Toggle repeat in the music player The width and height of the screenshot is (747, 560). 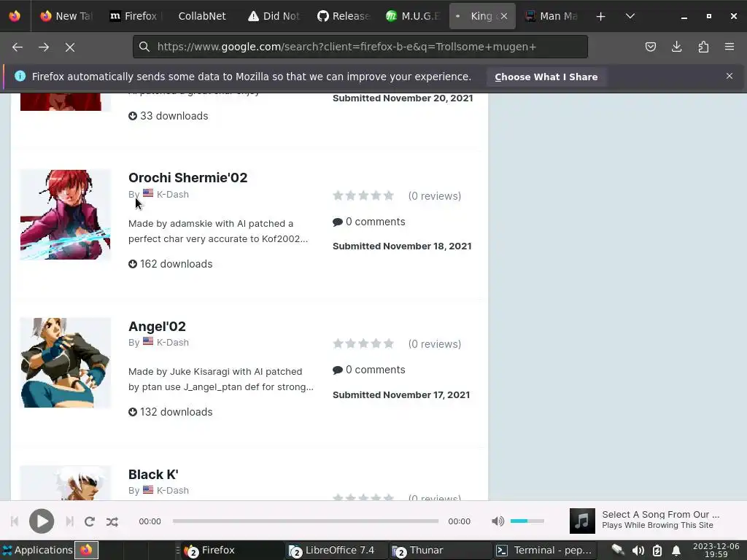pos(90,521)
